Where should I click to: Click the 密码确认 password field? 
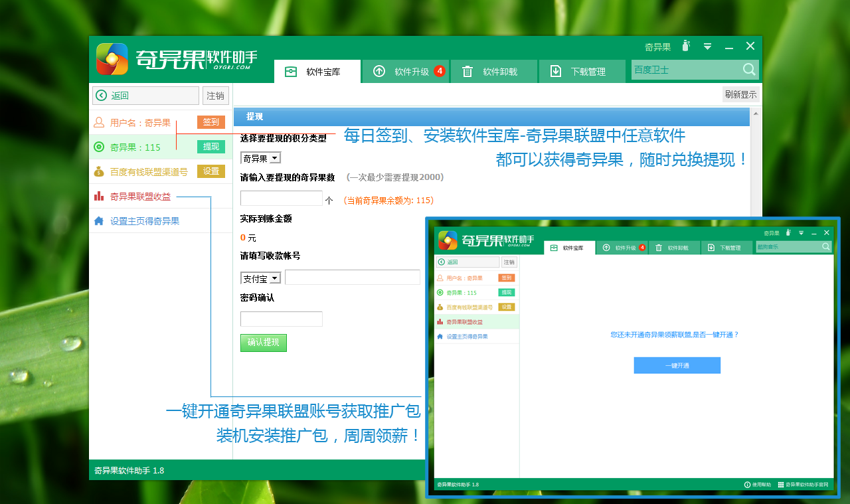pyautogui.click(x=282, y=319)
